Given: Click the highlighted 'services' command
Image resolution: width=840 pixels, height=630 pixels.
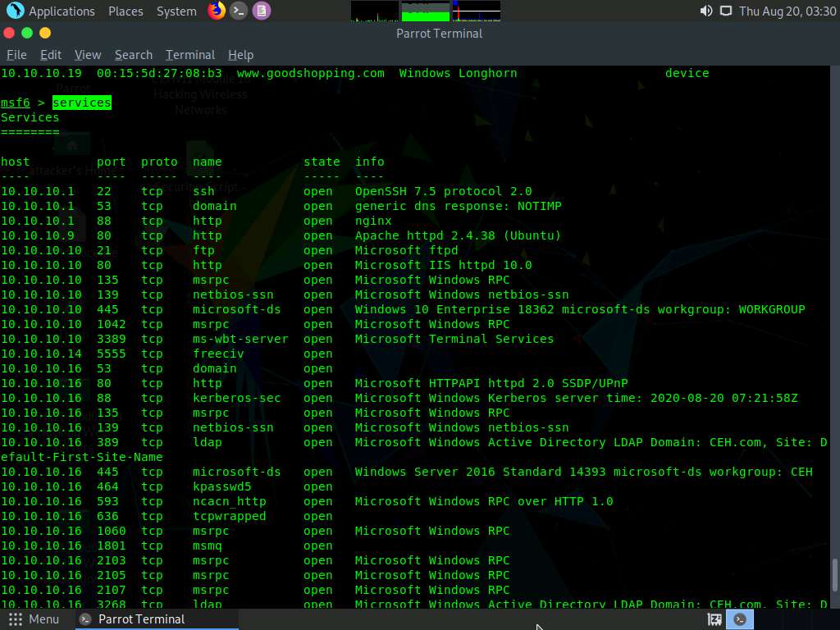Looking at the screenshot, I should coord(82,103).
